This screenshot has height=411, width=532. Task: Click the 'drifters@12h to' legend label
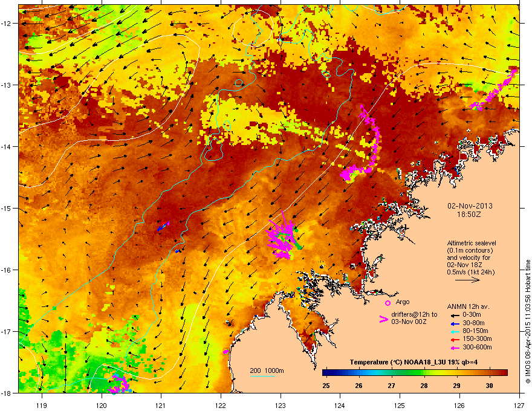coord(414,315)
